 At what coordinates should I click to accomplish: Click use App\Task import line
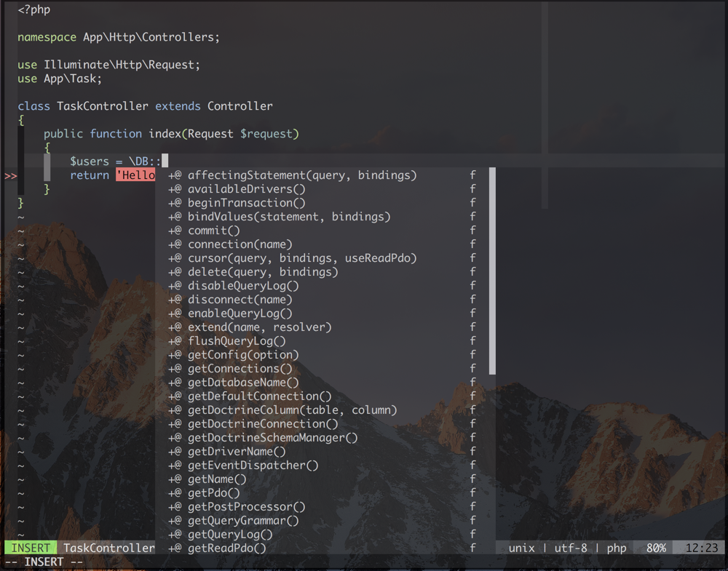click(x=60, y=79)
